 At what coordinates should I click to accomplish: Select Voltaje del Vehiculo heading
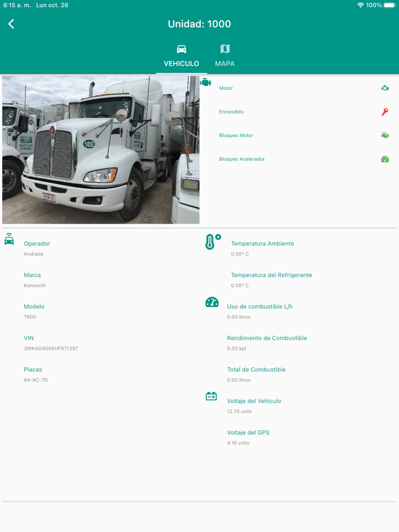click(254, 401)
